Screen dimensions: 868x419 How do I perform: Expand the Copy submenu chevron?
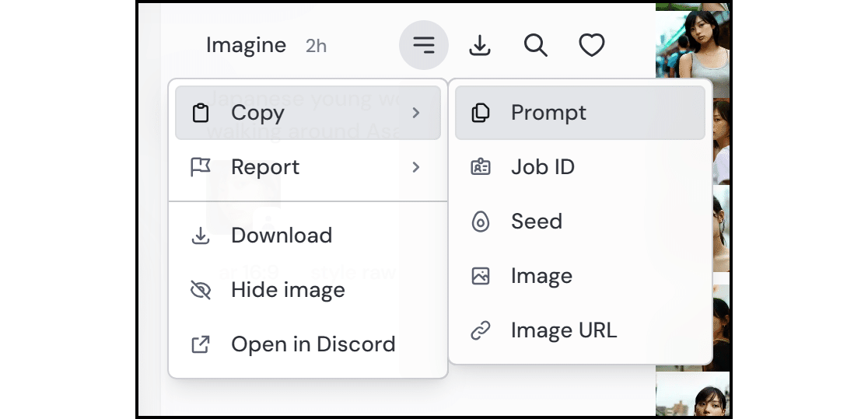click(416, 113)
